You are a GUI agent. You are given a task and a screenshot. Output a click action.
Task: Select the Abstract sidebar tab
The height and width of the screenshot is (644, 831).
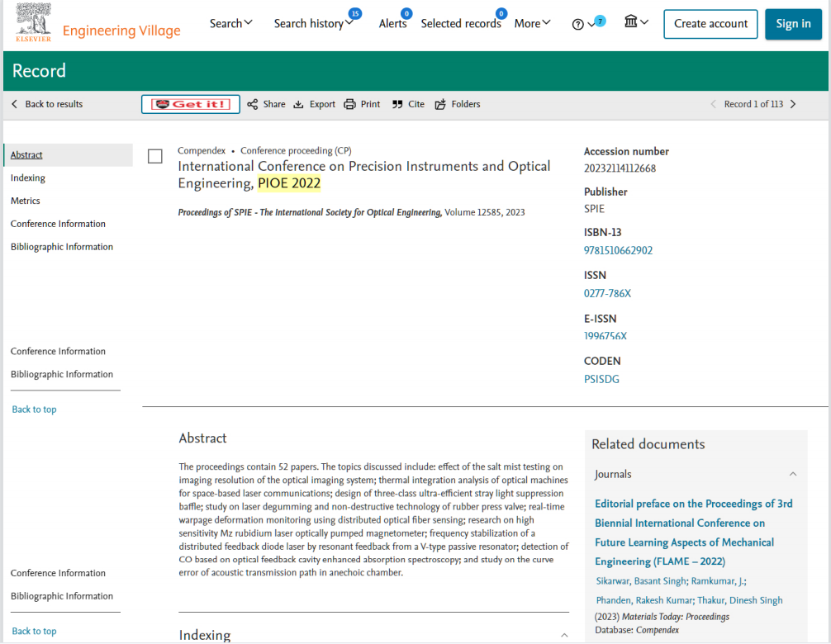click(68, 155)
